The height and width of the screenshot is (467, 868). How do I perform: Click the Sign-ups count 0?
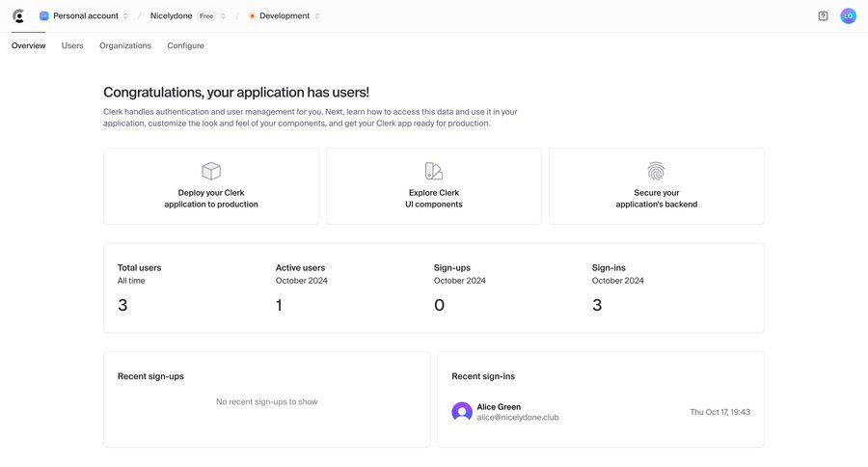[439, 305]
